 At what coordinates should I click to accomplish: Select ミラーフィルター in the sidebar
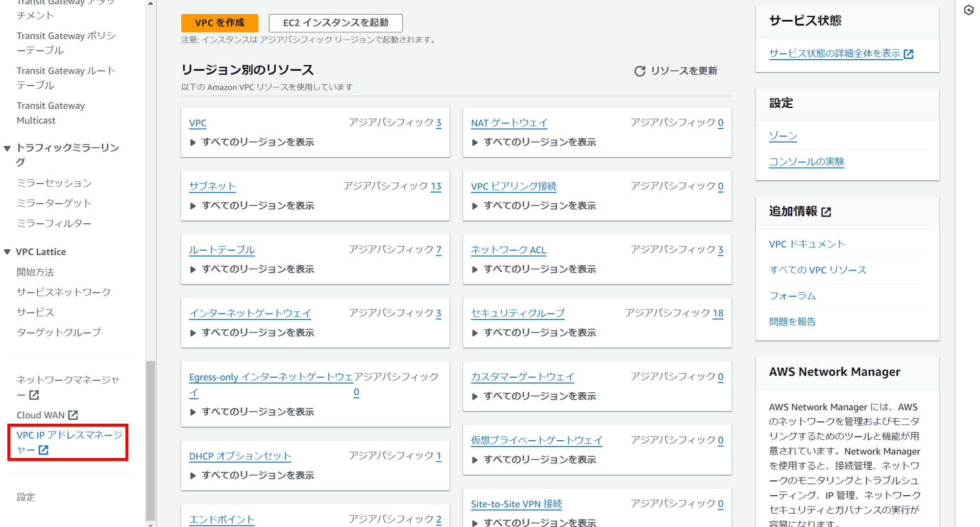(54, 223)
